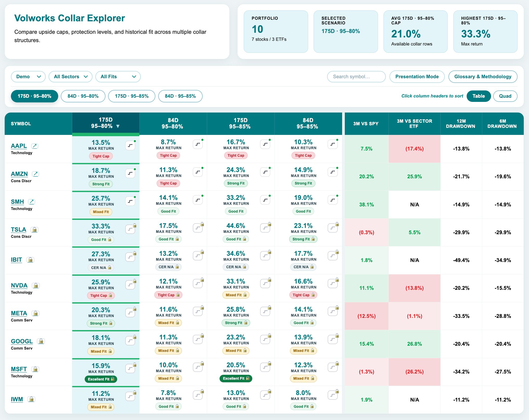
Task: Sort by 12M DRAWDOWN column header
Action: pyautogui.click(x=461, y=123)
